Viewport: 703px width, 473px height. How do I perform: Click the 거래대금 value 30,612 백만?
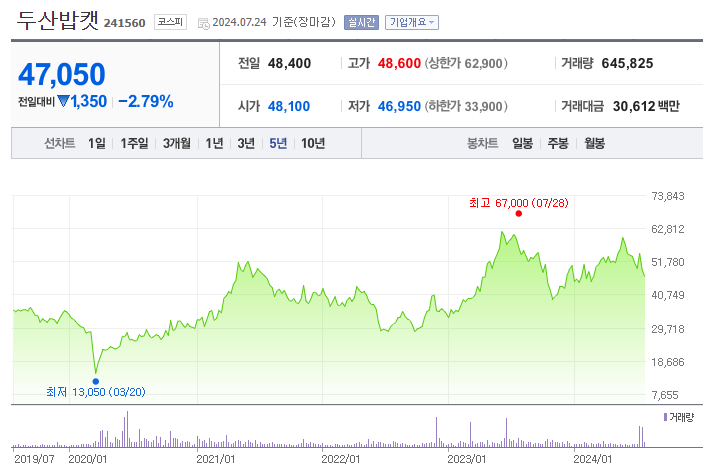(x=646, y=106)
